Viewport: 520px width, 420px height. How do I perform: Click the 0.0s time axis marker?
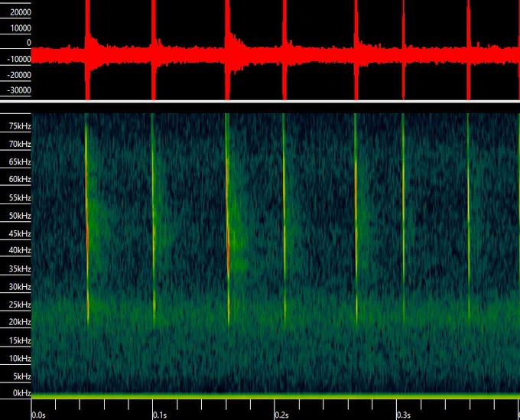pos(38,415)
